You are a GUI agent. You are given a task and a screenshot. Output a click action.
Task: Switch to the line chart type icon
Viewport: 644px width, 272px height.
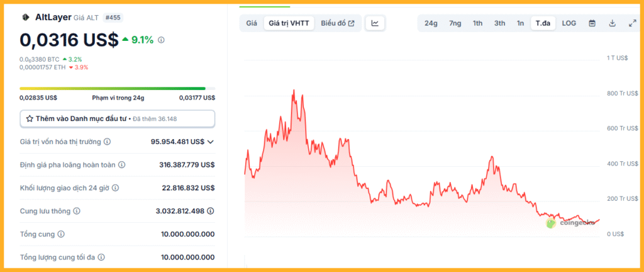(375, 23)
